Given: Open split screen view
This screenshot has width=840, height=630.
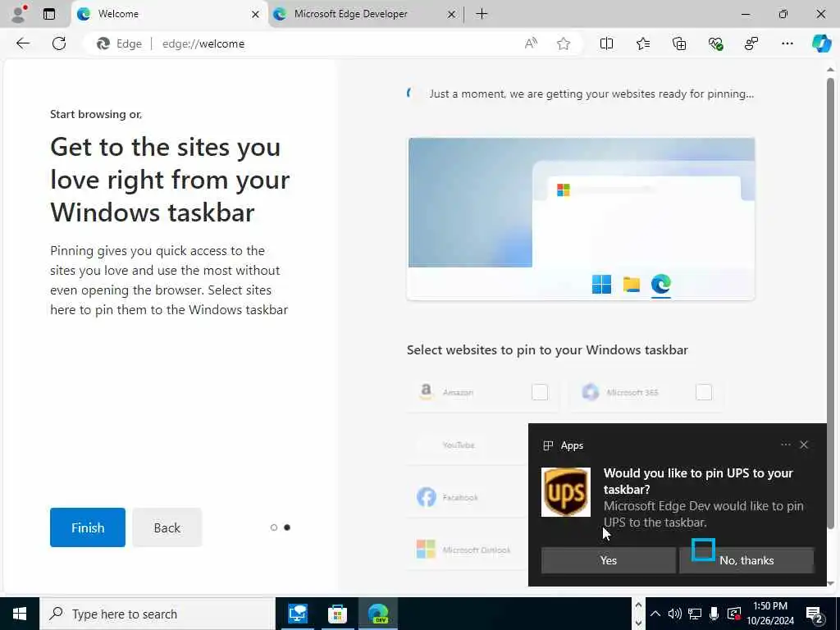Looking at the screenshot, I should coord(606,43).
